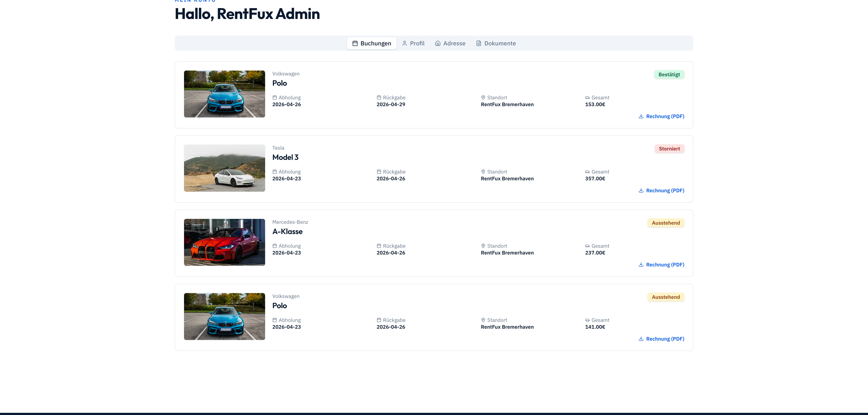Viewport: 868px width, 415px height.
Task: Click Gesamt car icon above 357.00€
Action: click(587, 171)
